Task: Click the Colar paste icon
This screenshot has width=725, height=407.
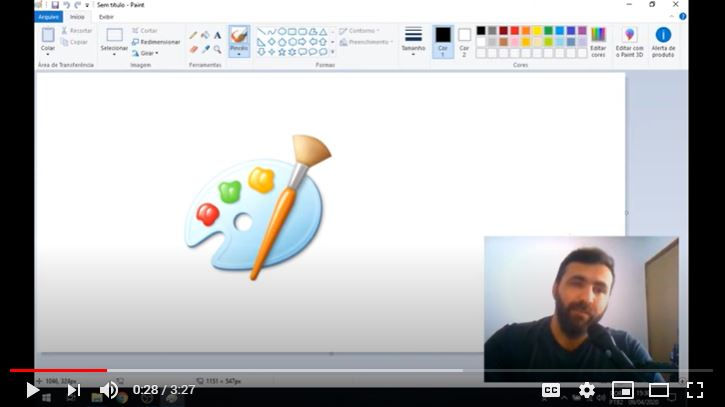Action: pos(48,35)
